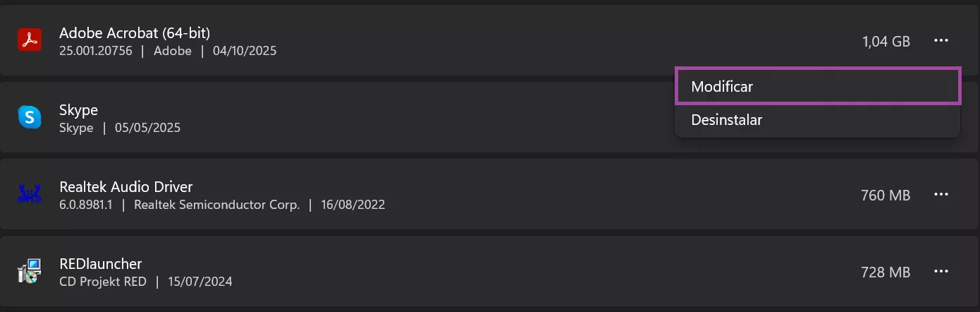The image size is (980, 312).
Task: Click the Adobe Acrobat red PDF icon
Action: click(x=30, y=41)
